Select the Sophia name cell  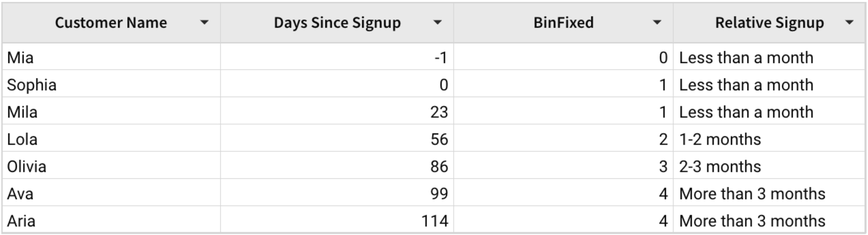32,85
